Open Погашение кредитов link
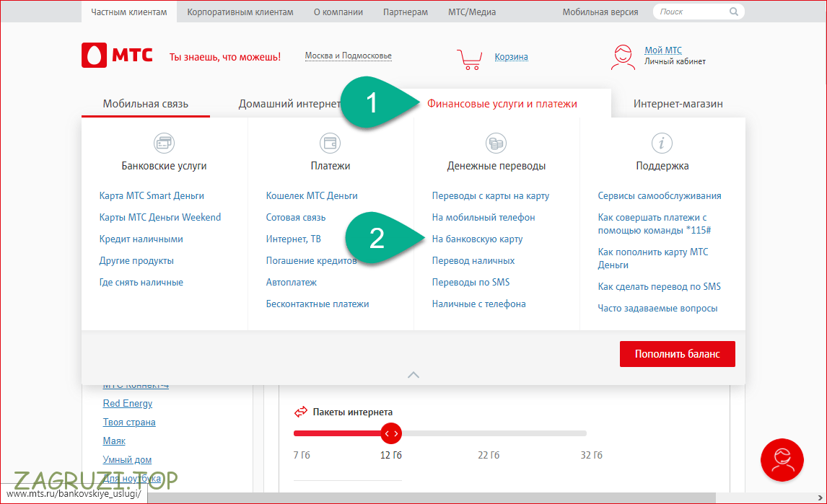 (x=311, y=260)
